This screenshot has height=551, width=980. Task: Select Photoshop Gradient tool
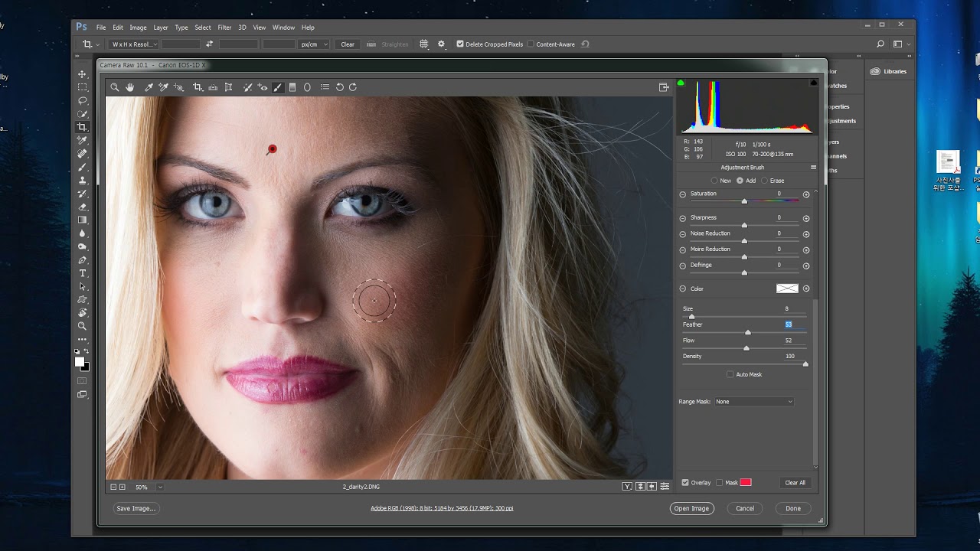(83, 220)
